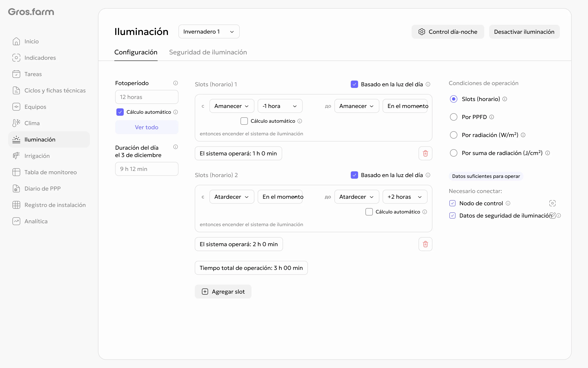Click the Tareas calendar icon
Screen dimensions: 588x368
point(16,74)
